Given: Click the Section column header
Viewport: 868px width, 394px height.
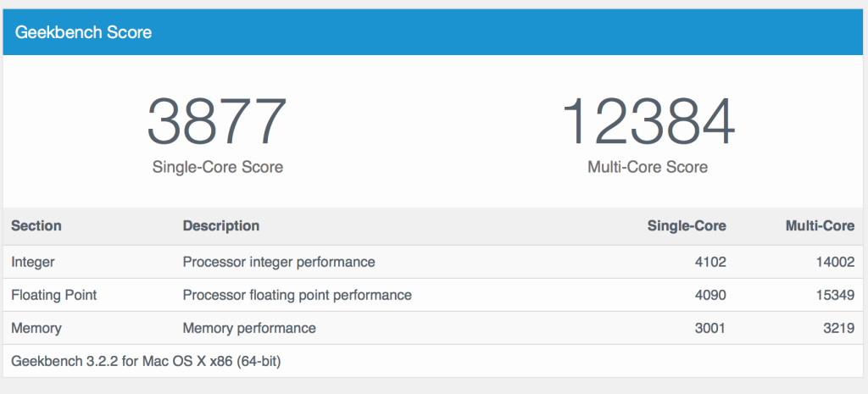Looking at the screenshot, I should pyautogui.click(x=36, y=226).
